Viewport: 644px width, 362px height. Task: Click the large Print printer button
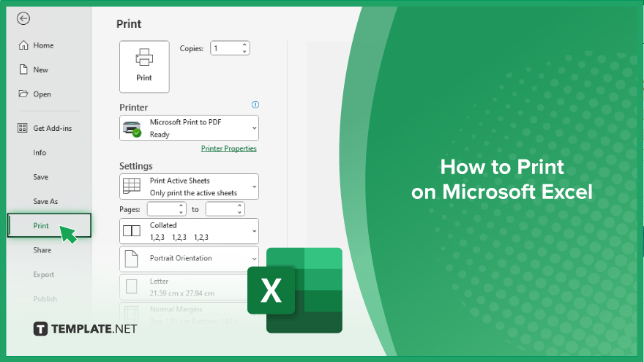pos(144,67)
